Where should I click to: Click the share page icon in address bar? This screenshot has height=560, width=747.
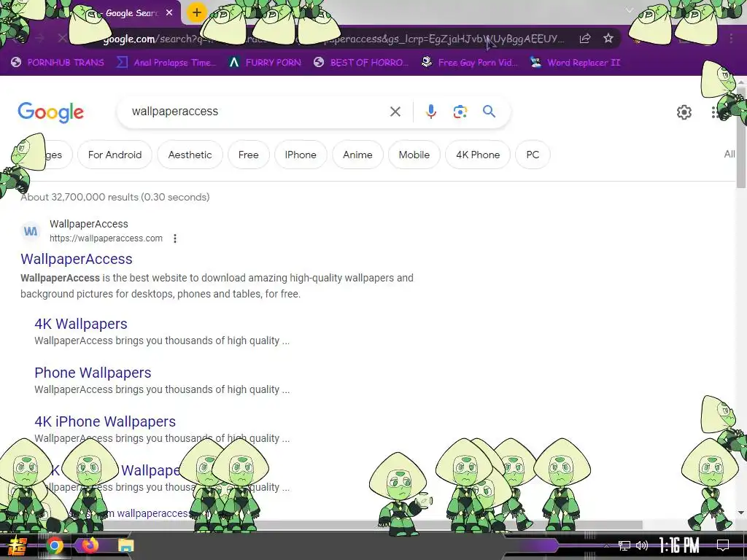click(x=585, y=39)
